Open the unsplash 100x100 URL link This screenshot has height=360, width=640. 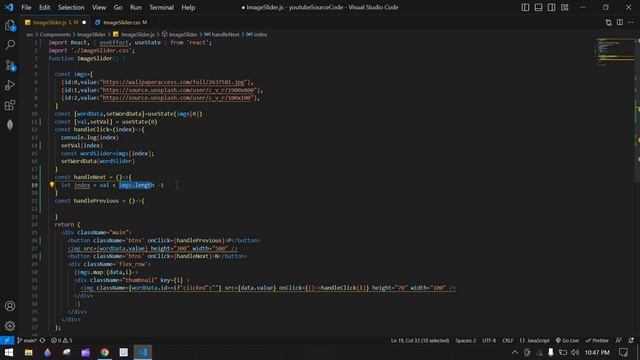(177, 98)
